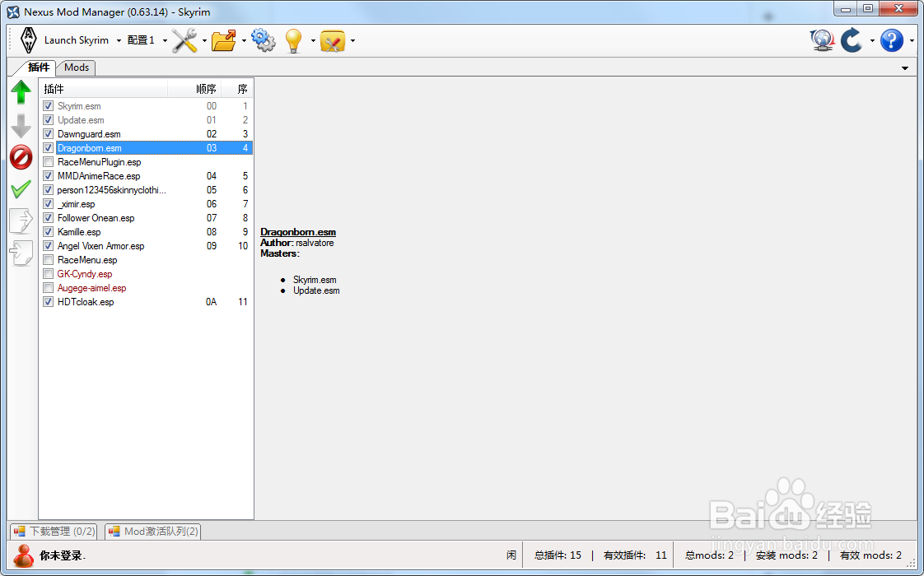Expand help icon dropdown arrow
This screenshot has height=576, width=924.
pyautogui.click(x=912, y=40)
